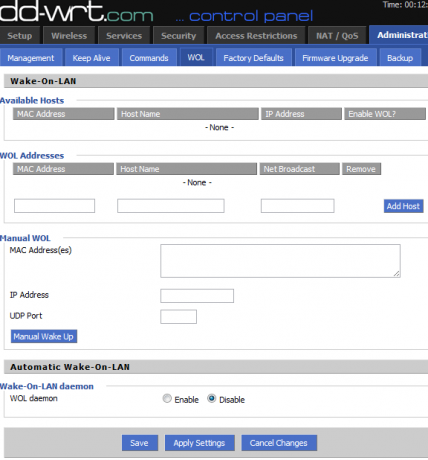Click the Cancel Changes button
This screenshot has height=460, width=428.
pyautogui.click(x=279, y=443)
